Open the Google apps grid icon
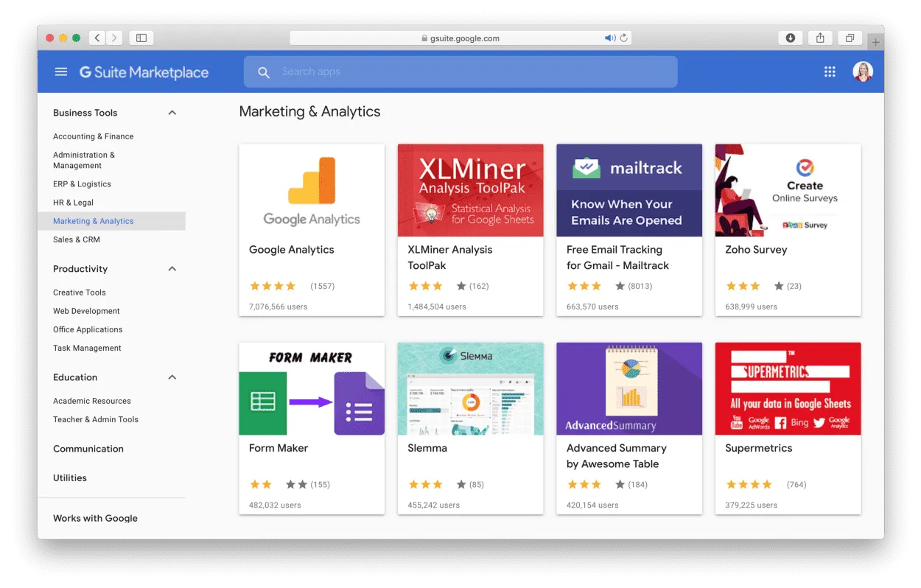Image resolution: width=921 pixels, height=588 pixels. [830, 71]
